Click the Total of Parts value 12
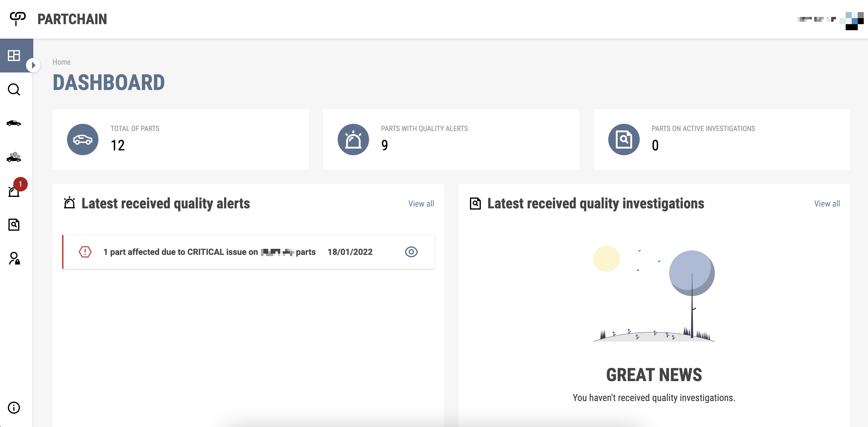 [117, 146]
